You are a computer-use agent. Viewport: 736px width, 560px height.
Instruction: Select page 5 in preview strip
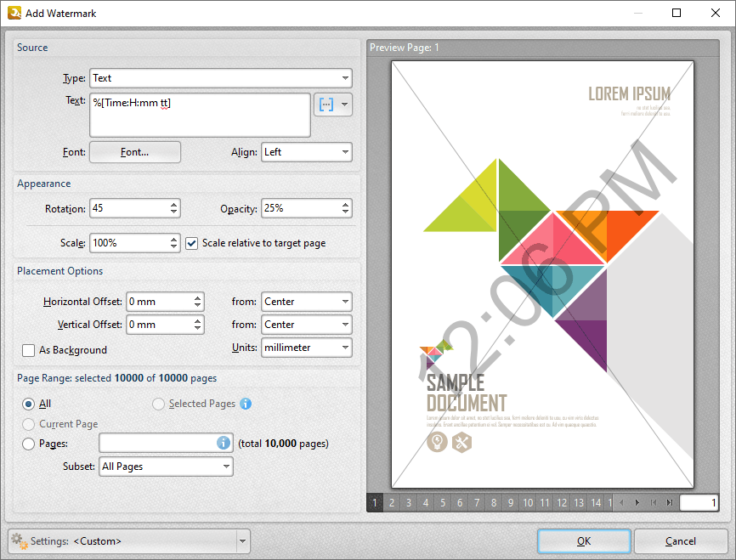(443, 503)
